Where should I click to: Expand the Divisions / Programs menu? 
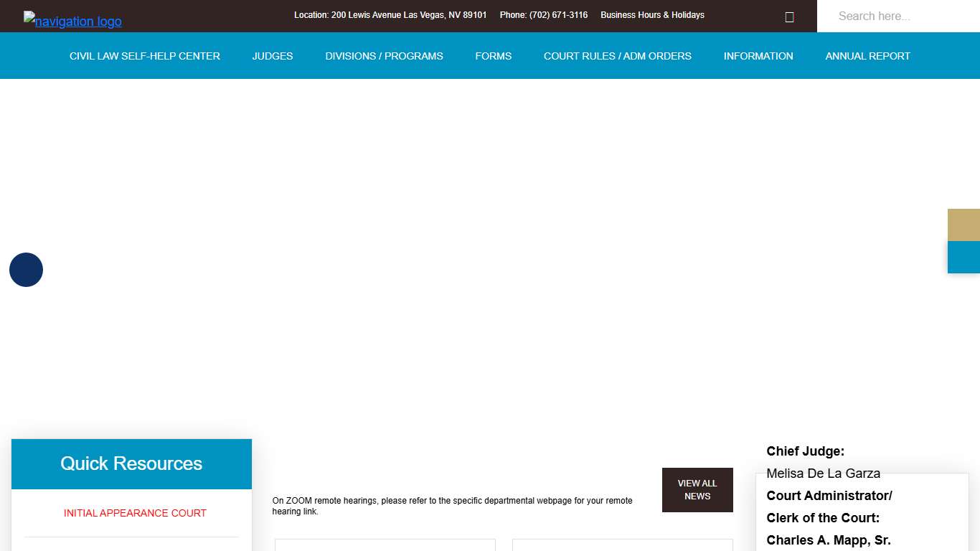point(384,56)
